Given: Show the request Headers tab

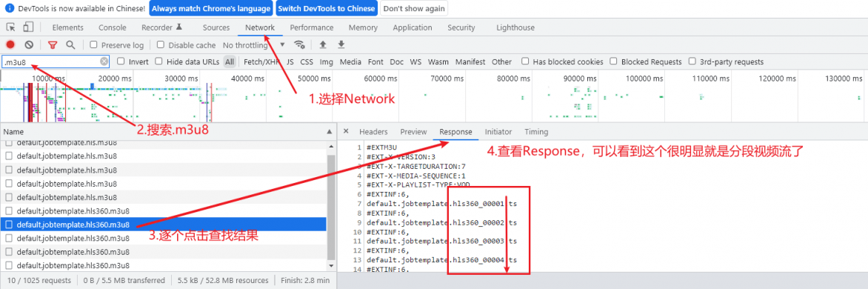Looking at the screenshot, I should coord(373,132).
